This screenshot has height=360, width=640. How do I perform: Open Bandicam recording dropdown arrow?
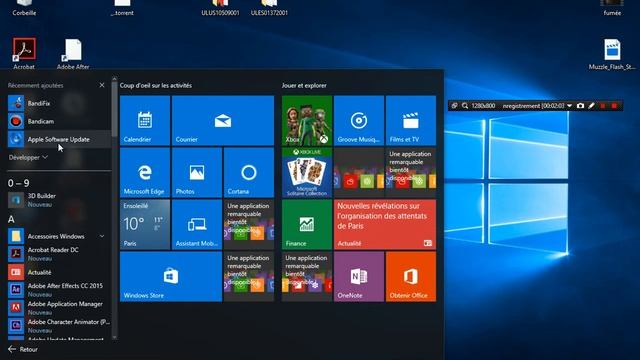(x=569, y=106)
